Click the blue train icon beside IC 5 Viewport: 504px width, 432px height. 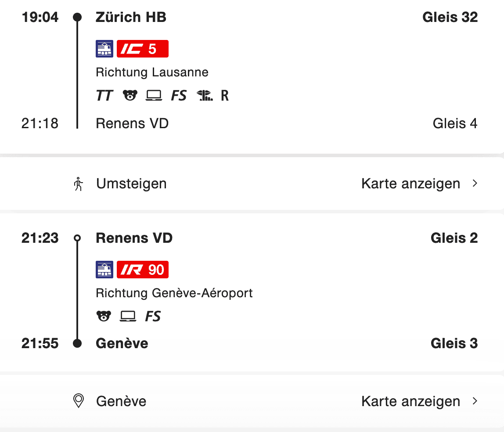click(x=104, y=49)
